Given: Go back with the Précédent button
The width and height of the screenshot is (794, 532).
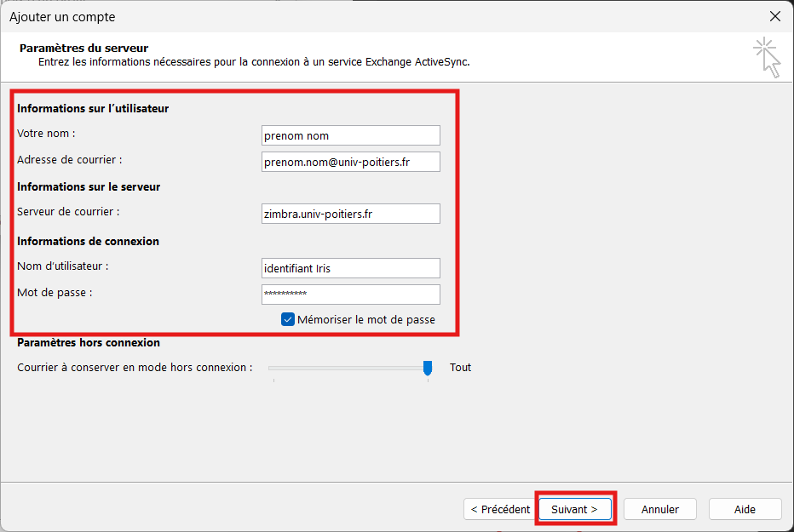Looking at the screenshot, I should pos(500,509).
